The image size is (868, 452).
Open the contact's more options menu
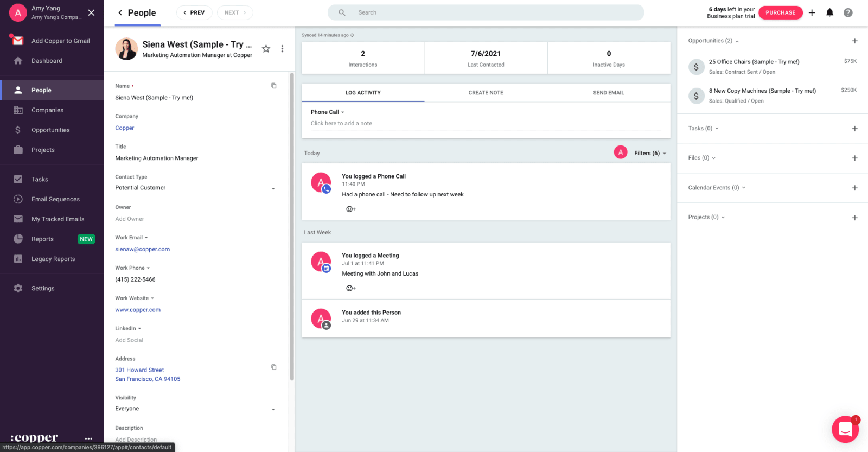282,49
